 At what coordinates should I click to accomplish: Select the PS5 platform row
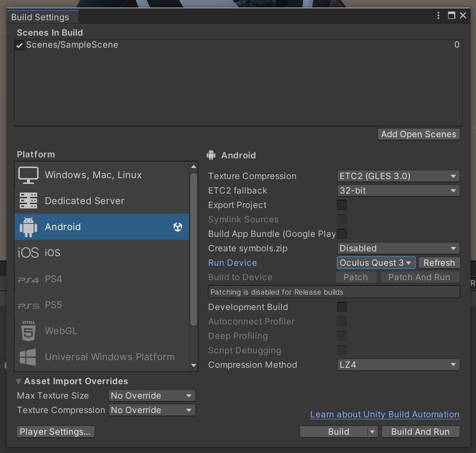point(102,305)
